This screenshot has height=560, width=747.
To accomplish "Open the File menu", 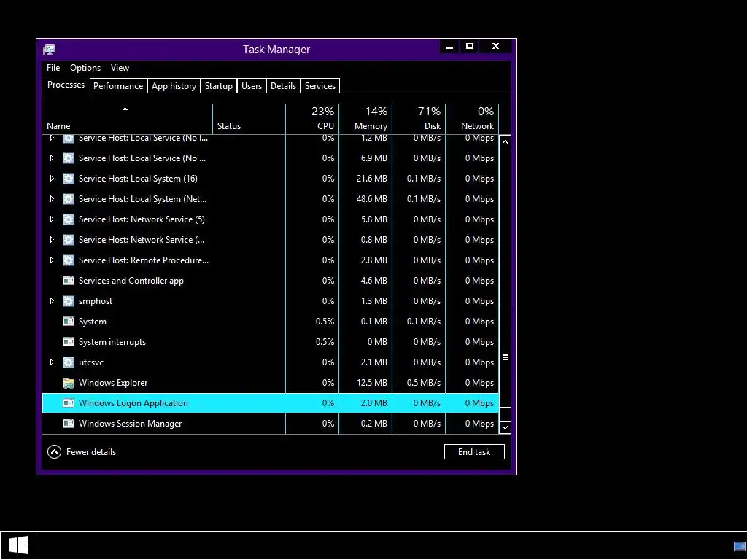I will (53, 68).
